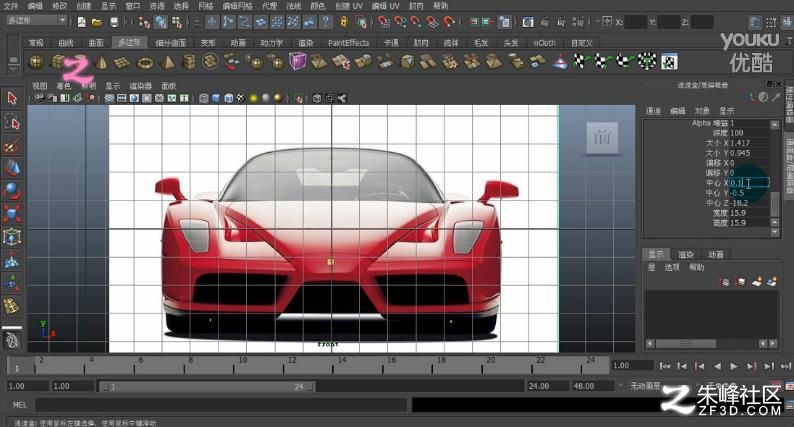Open the 渲染 layer tab
This screenshot has width=794, height=427.
click(686, 254)
